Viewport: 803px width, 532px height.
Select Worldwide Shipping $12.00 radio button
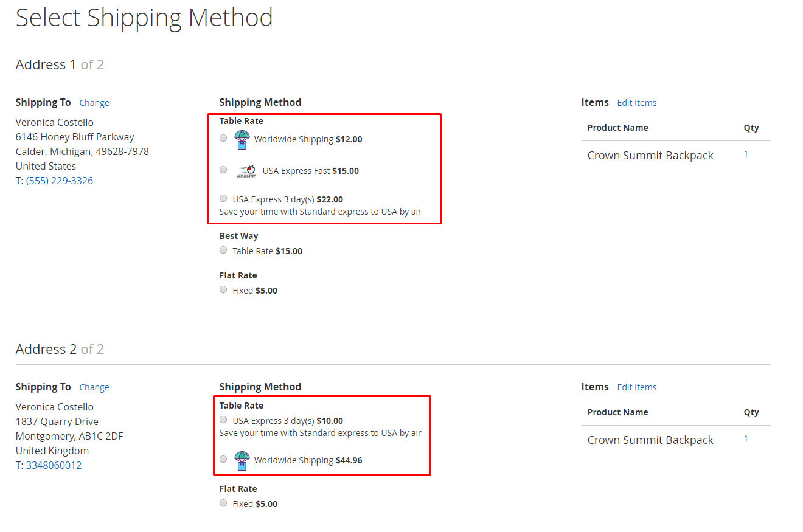223,138
